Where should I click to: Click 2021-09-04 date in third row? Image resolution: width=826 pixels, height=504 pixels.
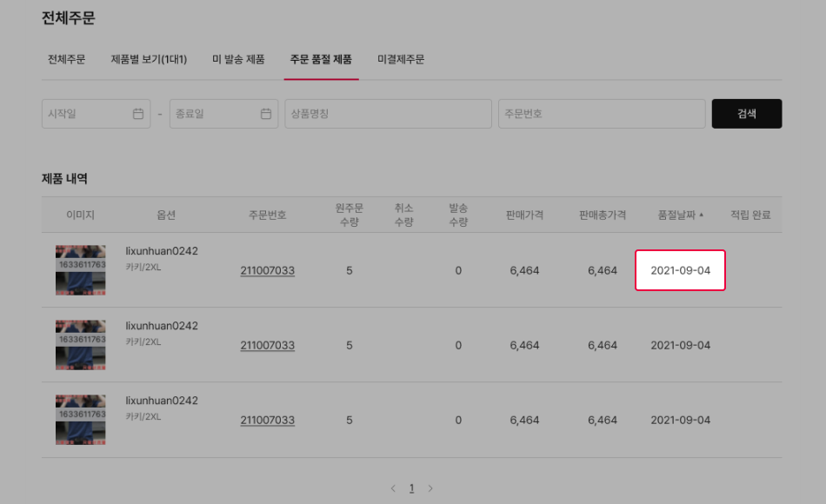(x=680, y=421)
